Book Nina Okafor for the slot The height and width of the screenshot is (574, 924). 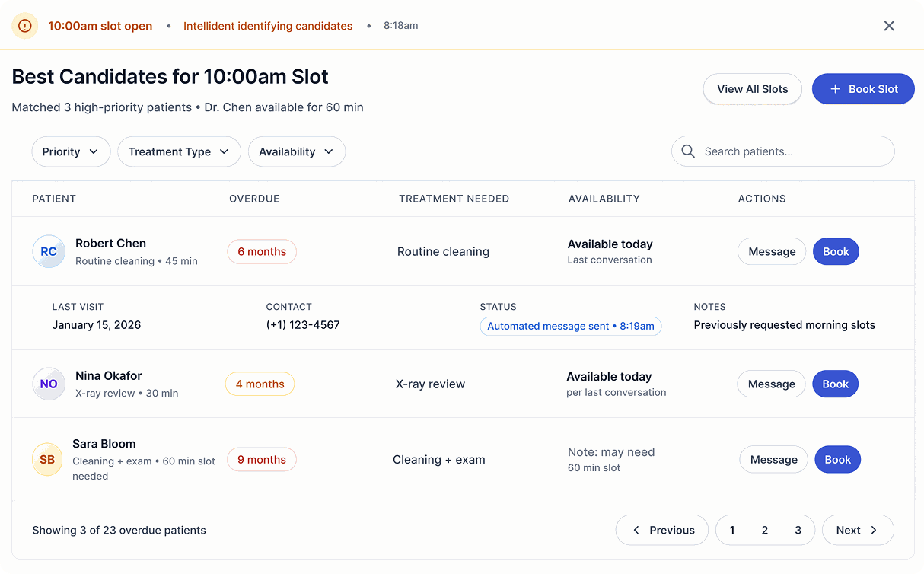coord(835,384)
